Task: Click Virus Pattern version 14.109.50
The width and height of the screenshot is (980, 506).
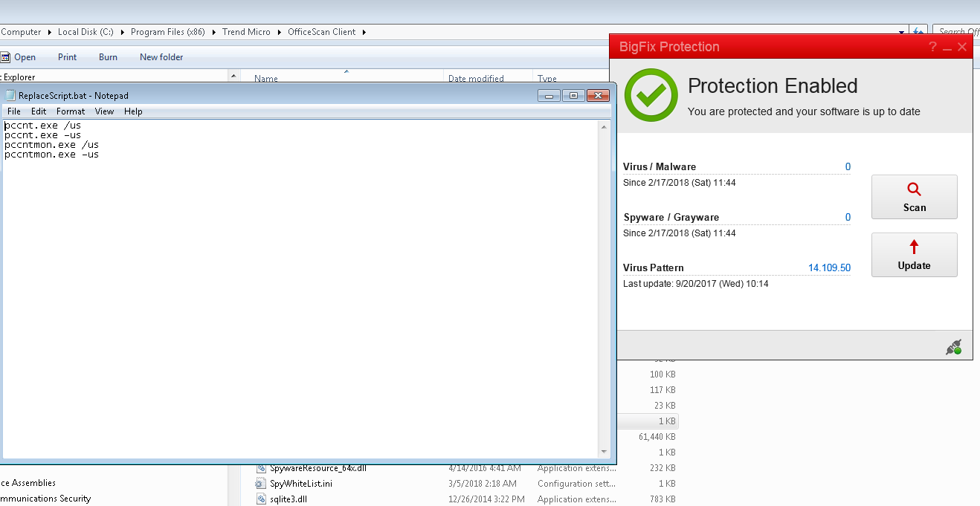Action: pyautogui.click(x=829, y=267)
